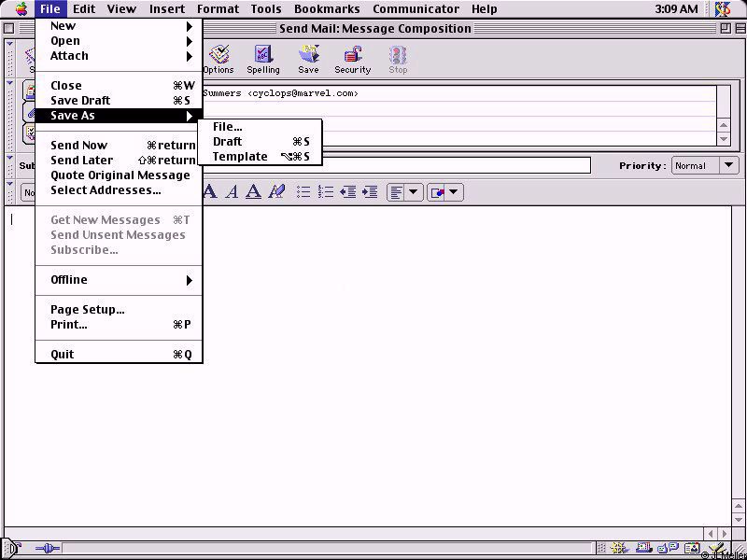Open the Tools menu
747x560 pixels.
click(266, 8)
